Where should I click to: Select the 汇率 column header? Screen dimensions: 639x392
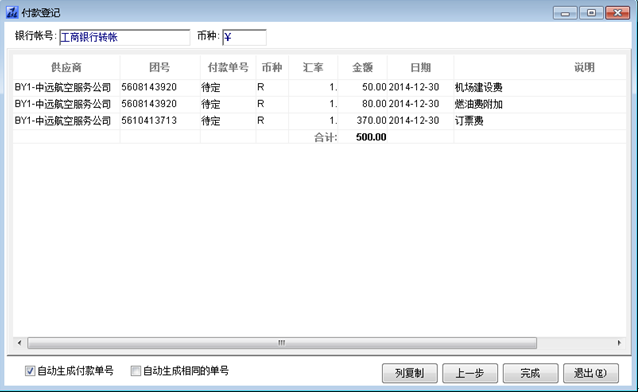coord(313,67)
